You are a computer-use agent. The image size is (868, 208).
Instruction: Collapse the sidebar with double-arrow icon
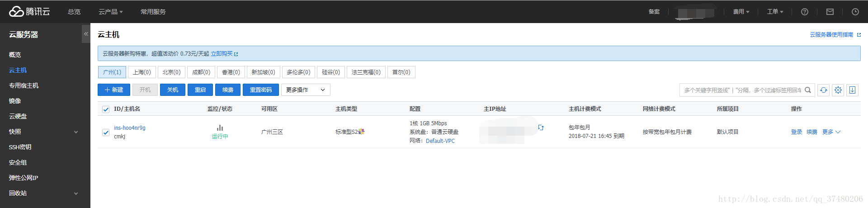coord(86,34)
